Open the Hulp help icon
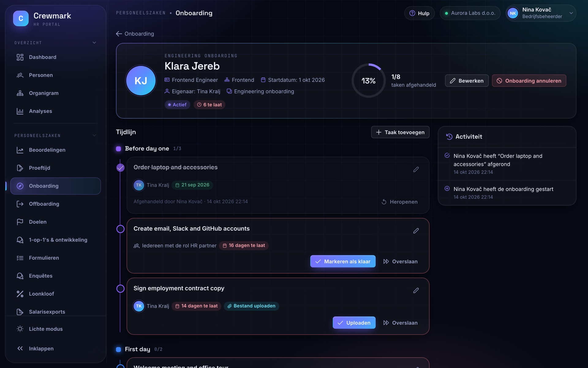 419,13
